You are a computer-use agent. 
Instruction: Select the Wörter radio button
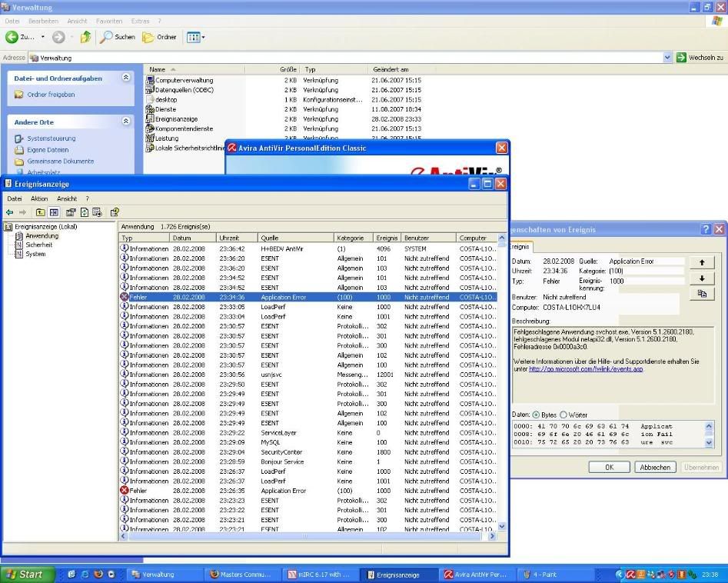coord(563,415)
